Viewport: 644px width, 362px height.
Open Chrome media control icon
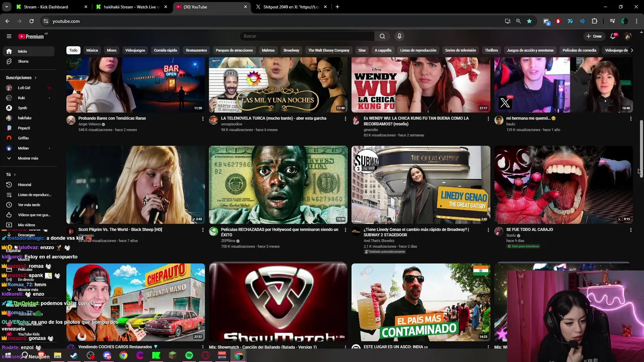(612, 21)
